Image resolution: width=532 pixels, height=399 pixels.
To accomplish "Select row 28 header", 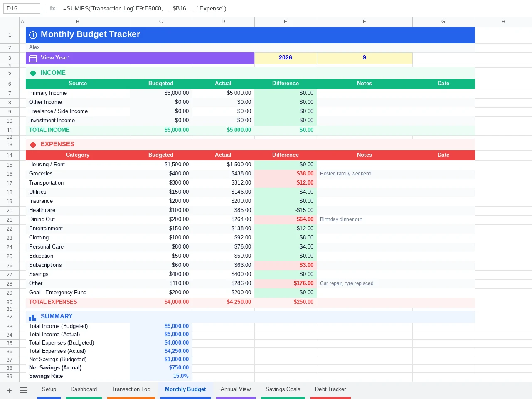I will (10, 284).
